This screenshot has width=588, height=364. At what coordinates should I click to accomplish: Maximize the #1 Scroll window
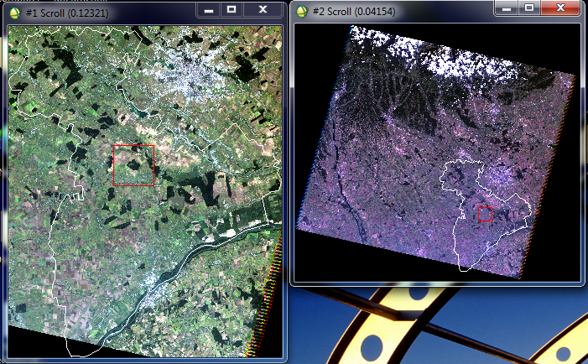[x=232, y=9]
